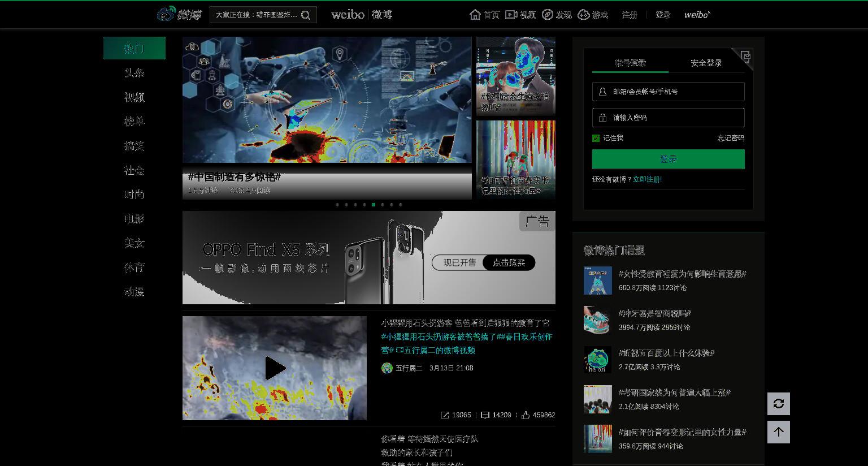Focus the 请输入密码 password field
The width and height of the screenshot is (868, 466).
[x=669, y=118]
